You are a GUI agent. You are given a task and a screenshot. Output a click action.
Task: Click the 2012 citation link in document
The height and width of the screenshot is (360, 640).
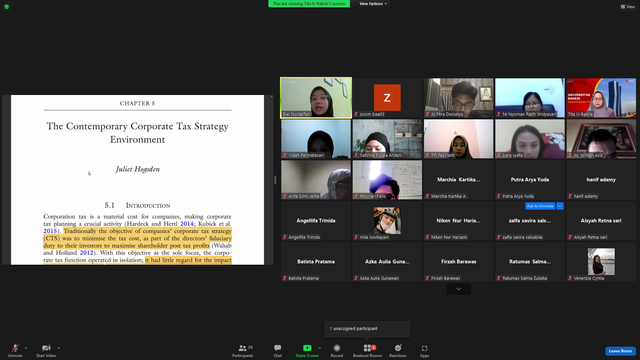click(86, 253)
